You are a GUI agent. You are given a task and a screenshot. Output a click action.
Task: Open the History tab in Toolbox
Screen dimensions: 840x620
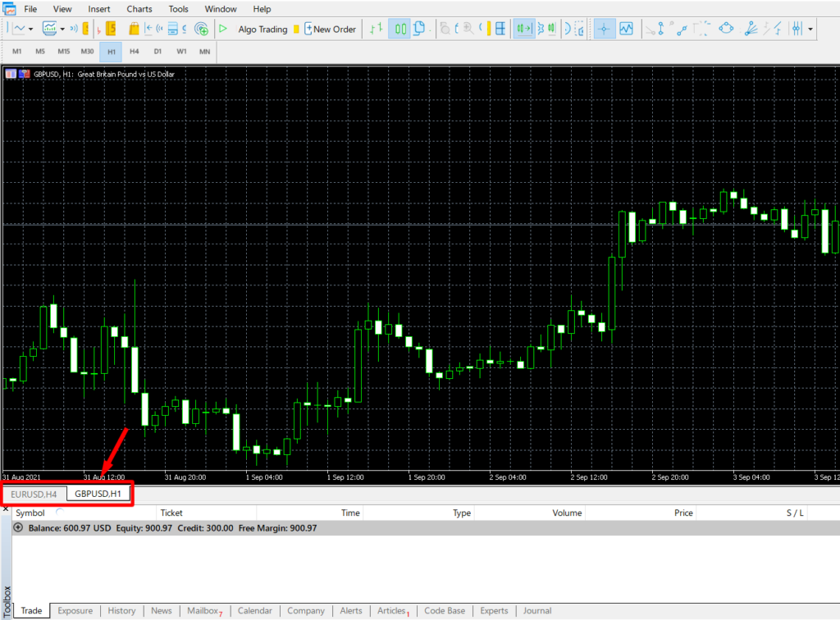click(121, 610)
